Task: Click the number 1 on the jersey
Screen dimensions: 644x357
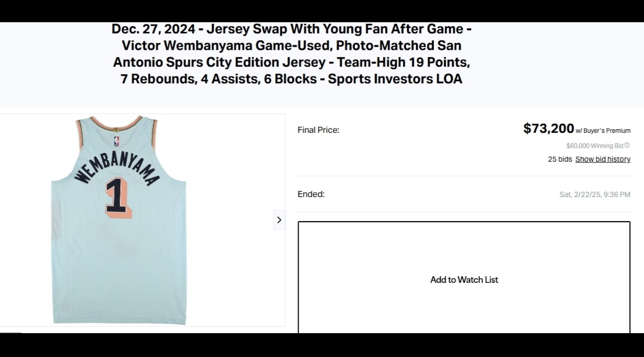Action: (118, 197)
